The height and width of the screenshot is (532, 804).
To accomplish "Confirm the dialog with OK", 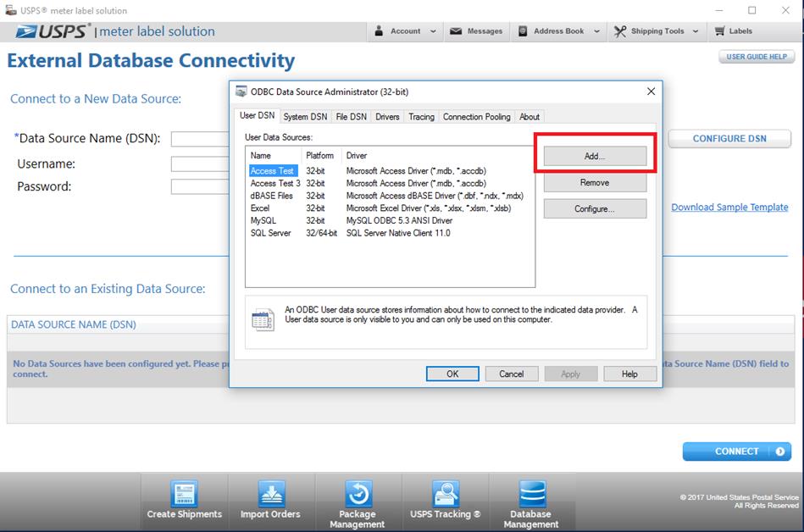I will (452, 374).
